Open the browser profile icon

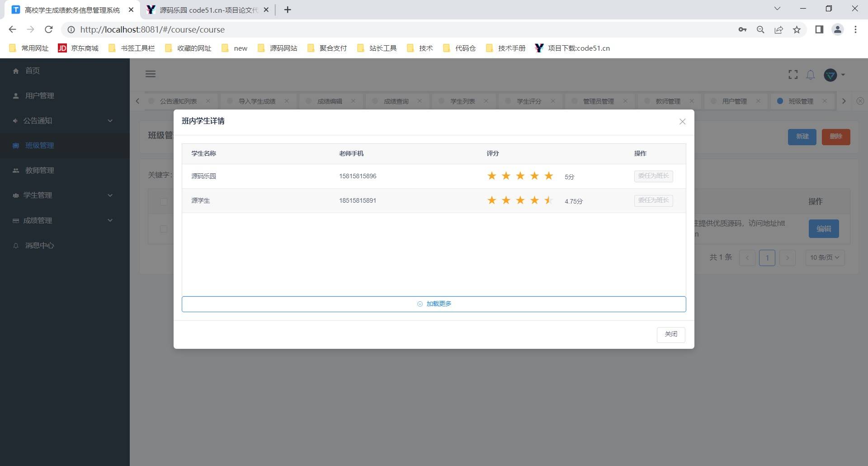[x=838, y=29]
